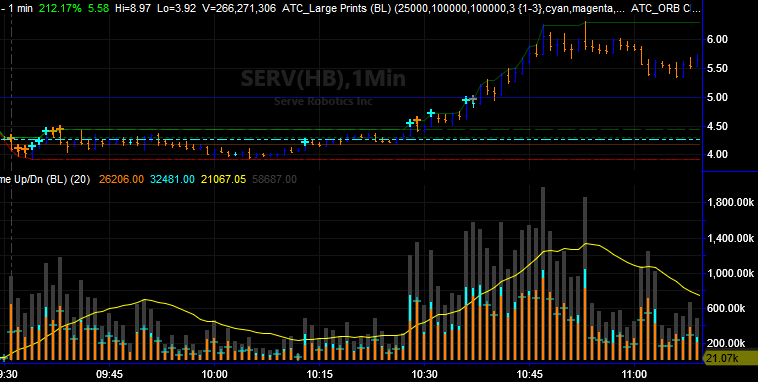Viewport: 758px width, 382px height.
Task: Click the 10:15 time axis label
Action: pyautogui.click(x=319, y=374)
